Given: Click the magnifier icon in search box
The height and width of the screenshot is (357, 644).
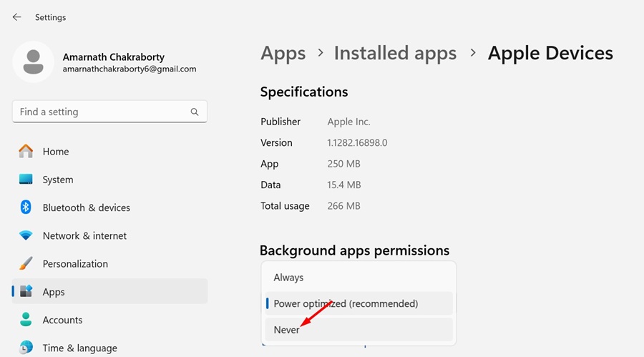Looking at the screenshot, I should [195, 112].
